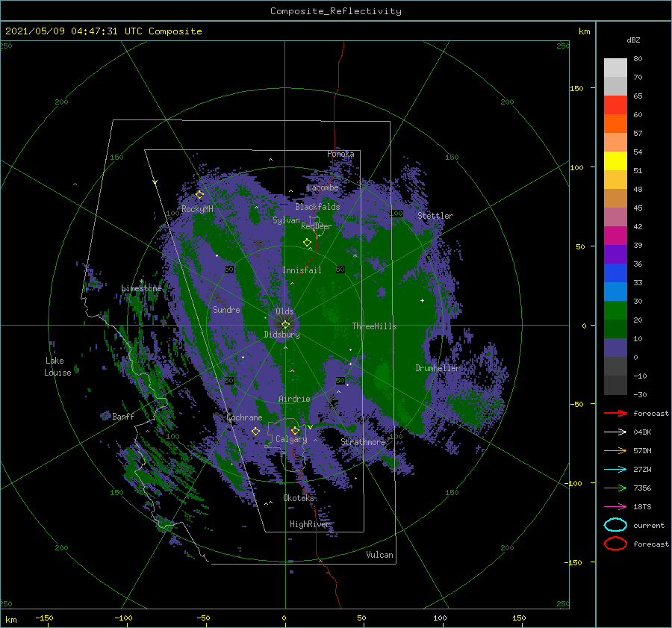Click the Composite_Reflectivity title text

[336, 11]
